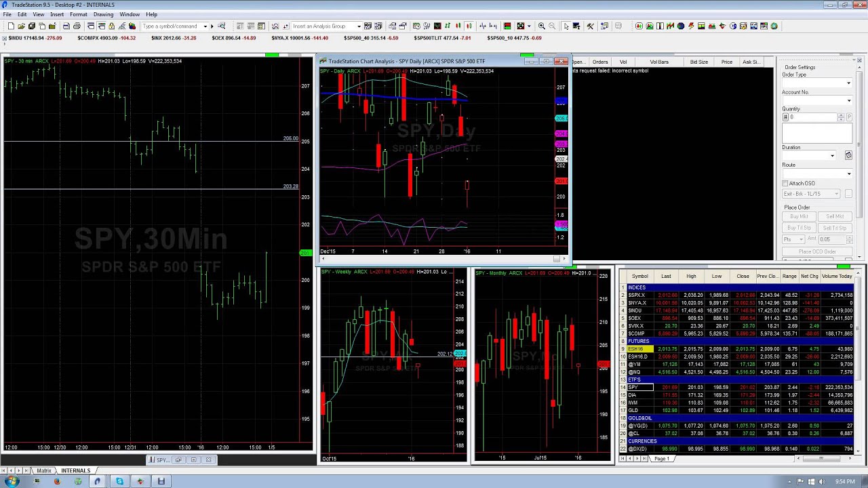
Task: Click the lightning bolt toolbar icon
Action: (690, 26)
